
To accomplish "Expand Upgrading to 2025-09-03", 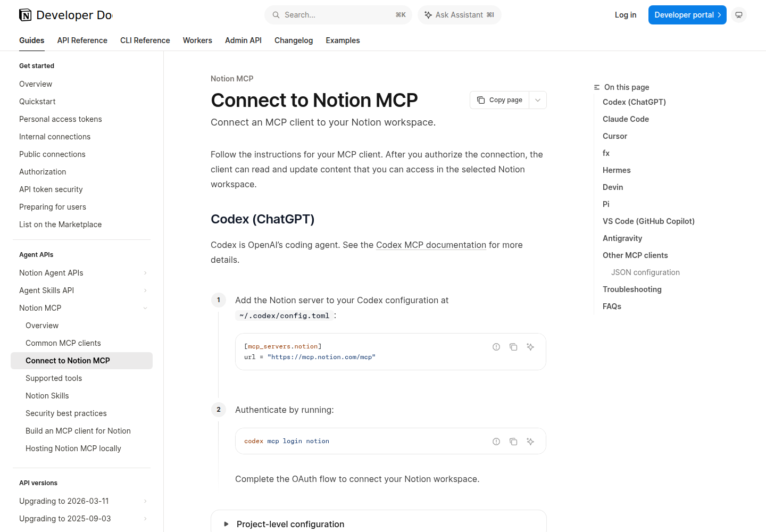I will coord(145,519).
